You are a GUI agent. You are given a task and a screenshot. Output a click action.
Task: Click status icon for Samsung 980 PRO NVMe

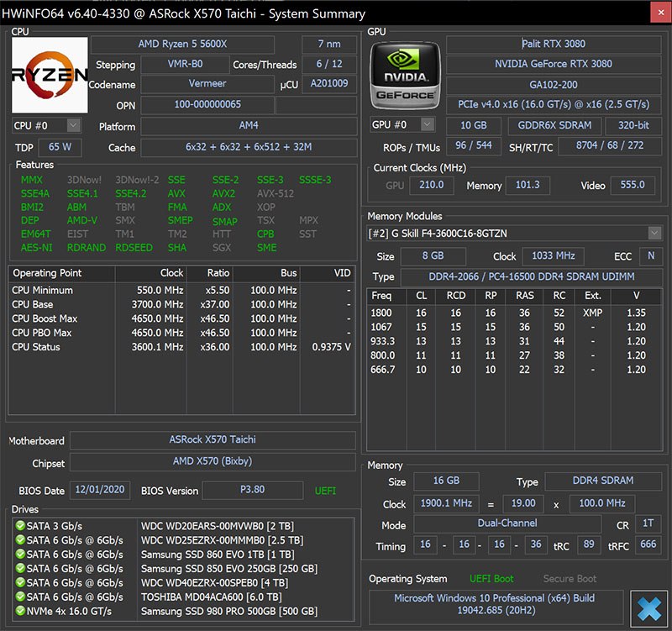click(19, 611)
